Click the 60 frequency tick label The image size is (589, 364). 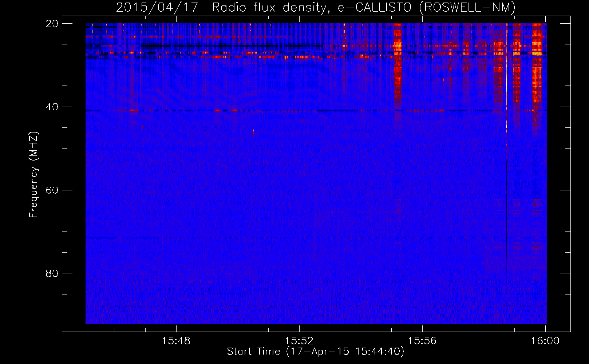pos(52,190)
